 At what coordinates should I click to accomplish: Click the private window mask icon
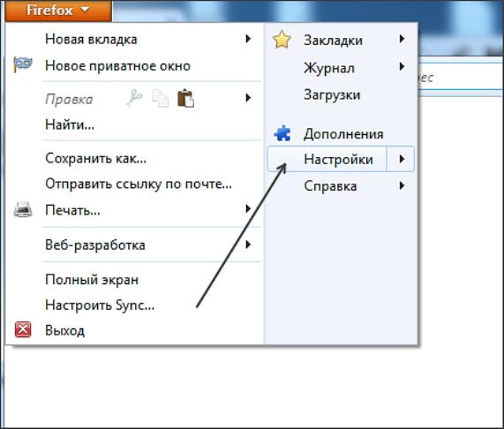[x=23, y=64]
